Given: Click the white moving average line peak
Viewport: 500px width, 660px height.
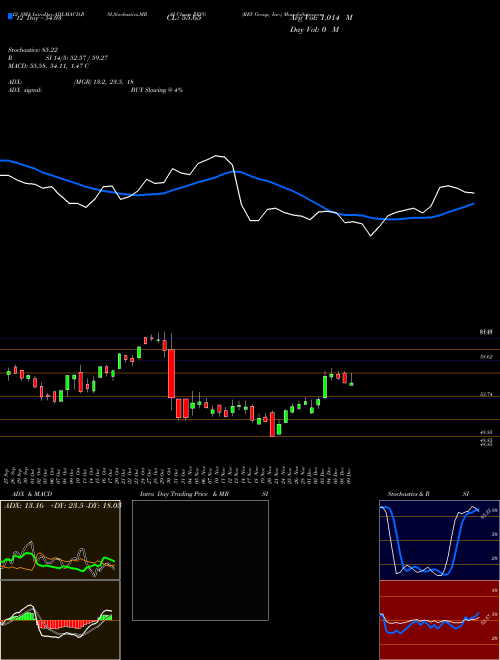Looking at the screenshot, I should (x=217, y=156).
